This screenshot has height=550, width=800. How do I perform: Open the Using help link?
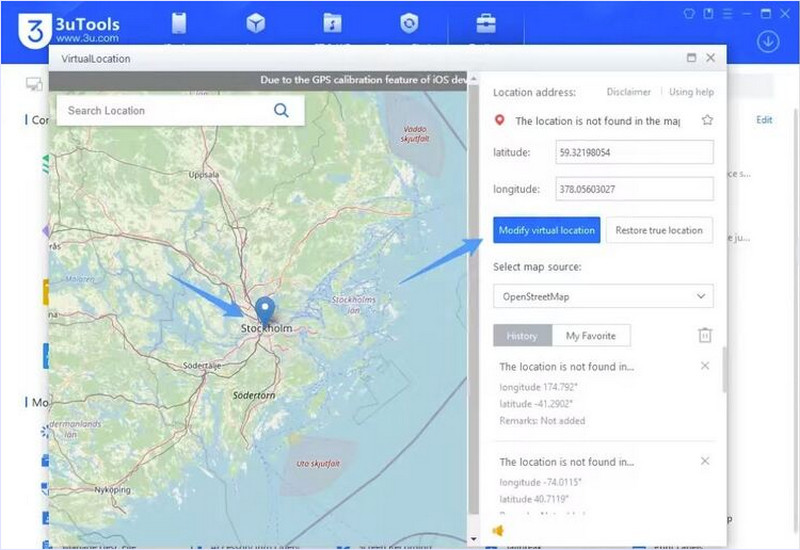pos(691,92)
